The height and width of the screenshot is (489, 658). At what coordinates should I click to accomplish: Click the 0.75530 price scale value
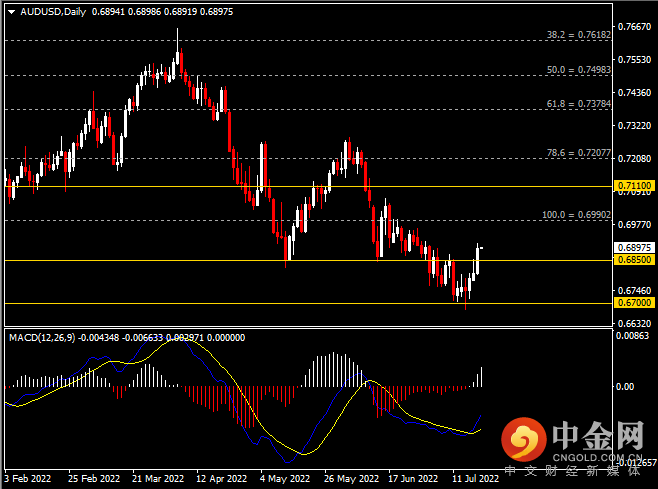(634, 60)
